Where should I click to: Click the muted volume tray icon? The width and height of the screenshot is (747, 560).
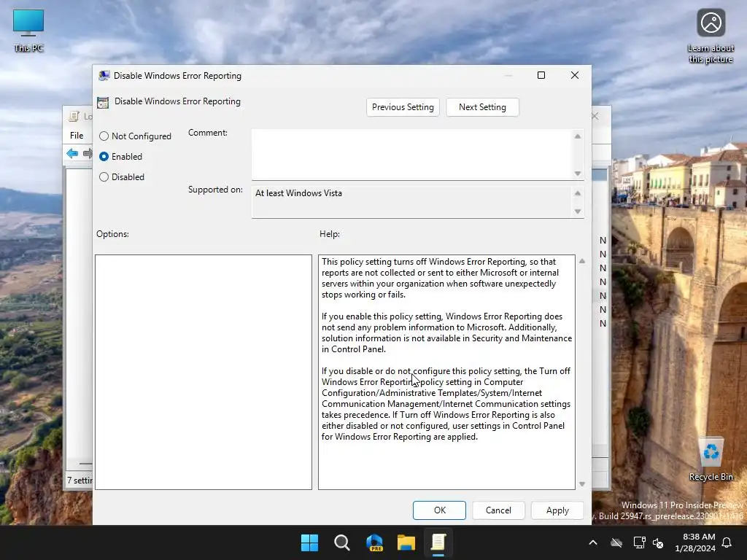click(x=659, y=542)
